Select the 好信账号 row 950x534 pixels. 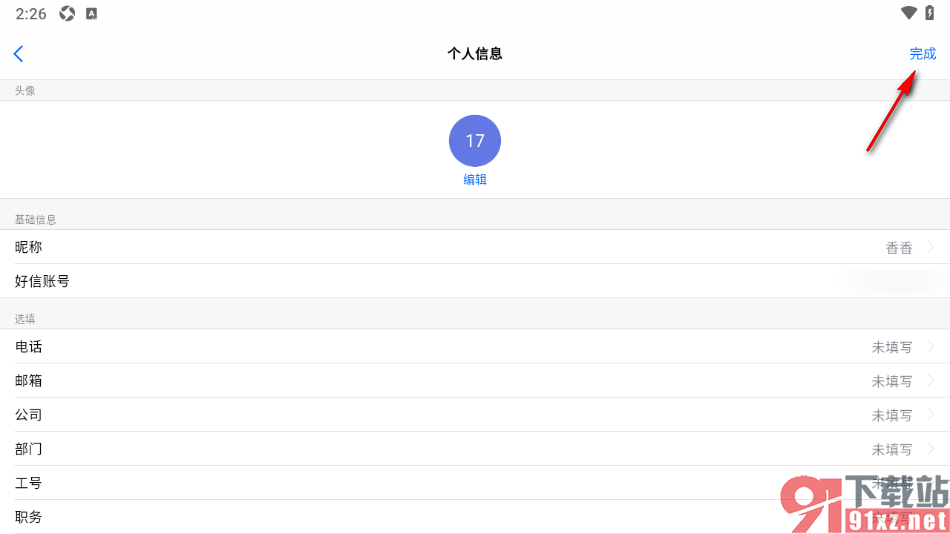[475, 281]
